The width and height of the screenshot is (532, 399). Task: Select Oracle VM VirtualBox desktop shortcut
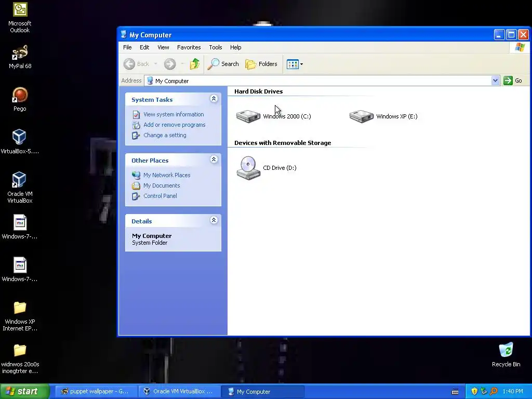(x=20, y=188)
